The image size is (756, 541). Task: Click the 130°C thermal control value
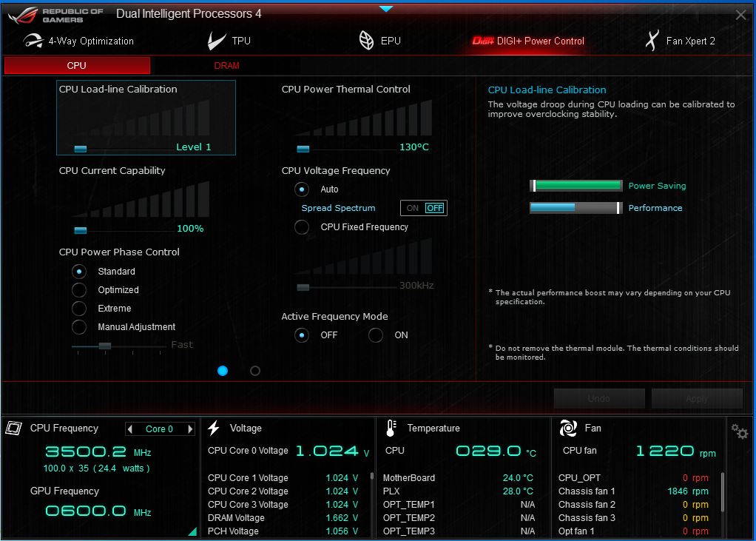click(414, 147)
